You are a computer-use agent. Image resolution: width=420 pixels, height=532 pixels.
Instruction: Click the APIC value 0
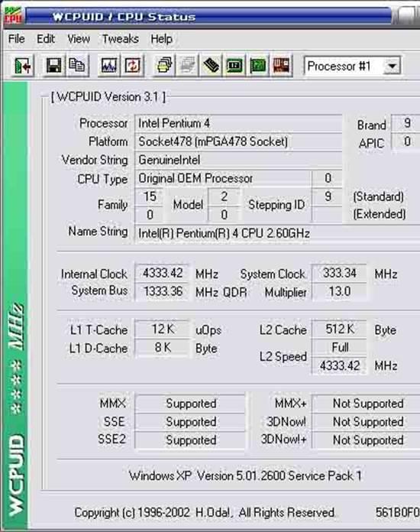pyautogui.click(x=407, y=141)
